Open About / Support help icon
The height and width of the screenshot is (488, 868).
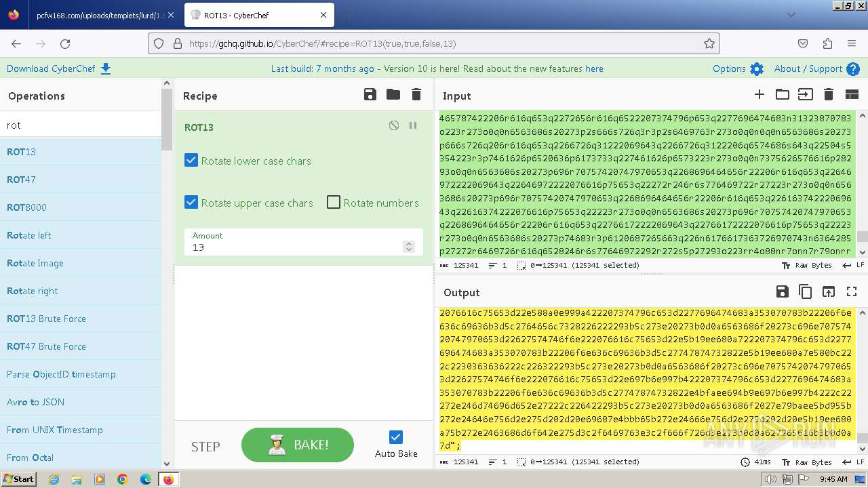853,69
